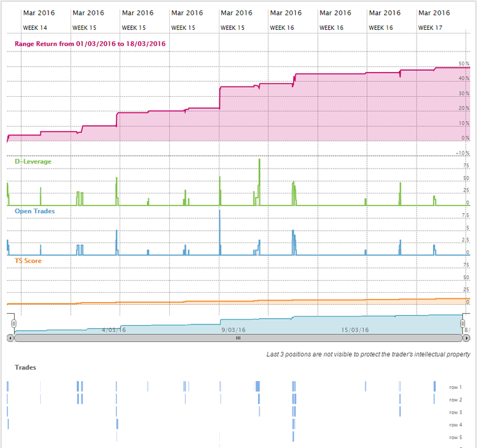Screen dimensions: 477x448
Task: Click the 50% label on the return axis
Action: tap(464, 64)
